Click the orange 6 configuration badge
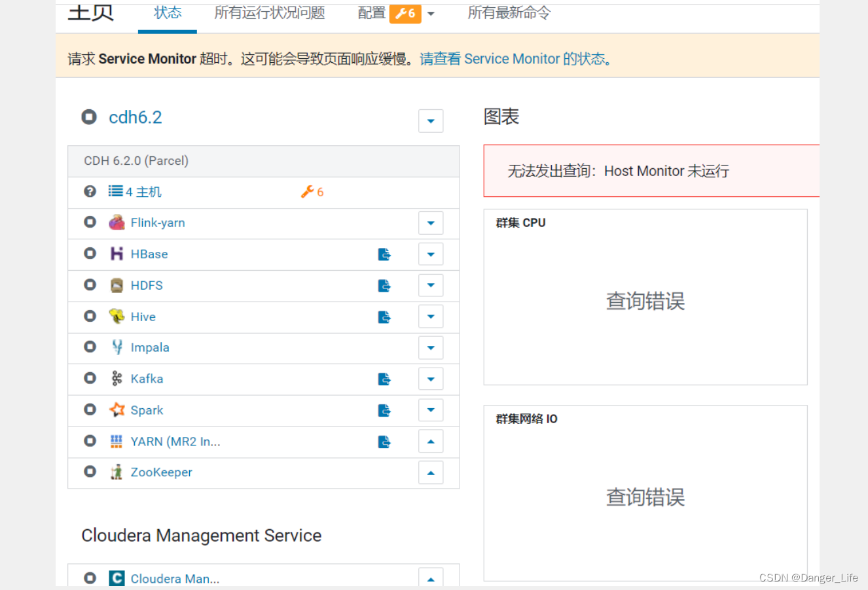 [x=405, y=13]
